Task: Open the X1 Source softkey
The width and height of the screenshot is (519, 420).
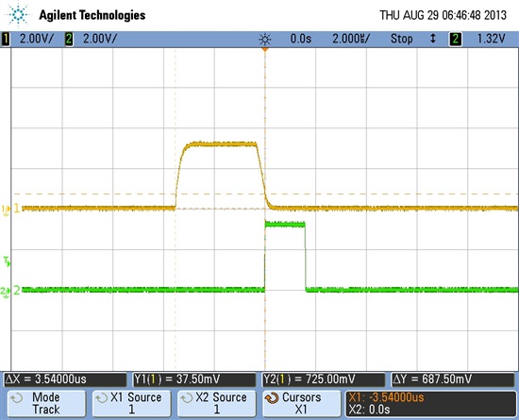Action: [131, 403]
